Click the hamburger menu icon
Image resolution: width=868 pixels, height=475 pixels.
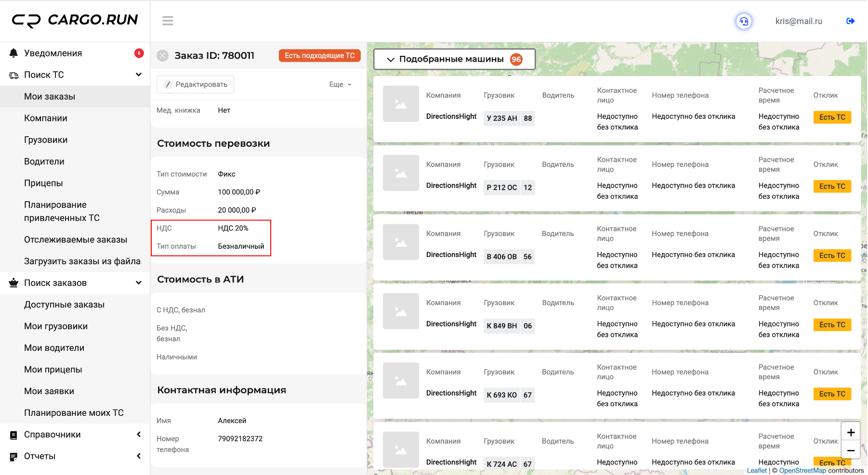tap(168, 21)
